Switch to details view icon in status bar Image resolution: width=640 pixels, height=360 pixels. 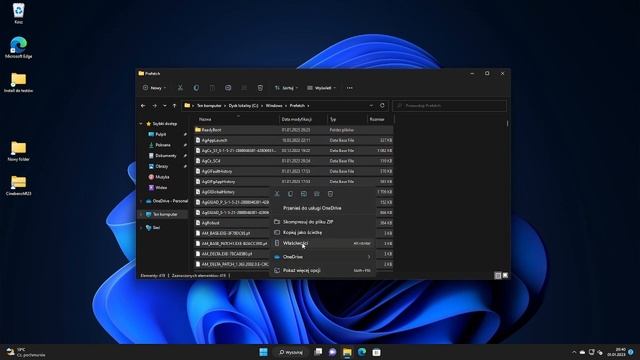click(x=498, y=276)
